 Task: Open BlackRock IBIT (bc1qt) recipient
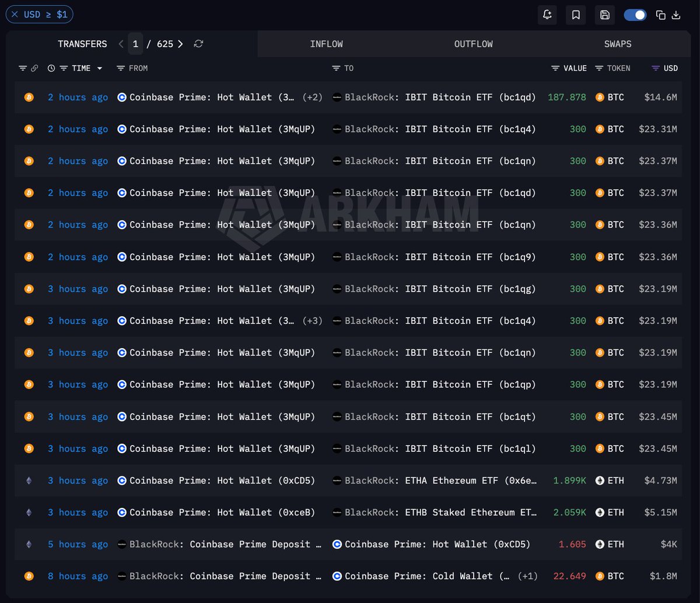coord(440,417)
